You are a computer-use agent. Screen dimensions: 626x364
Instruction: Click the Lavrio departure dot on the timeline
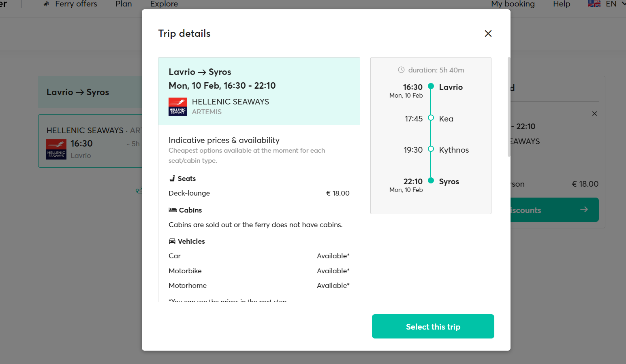tap(431, 86)
